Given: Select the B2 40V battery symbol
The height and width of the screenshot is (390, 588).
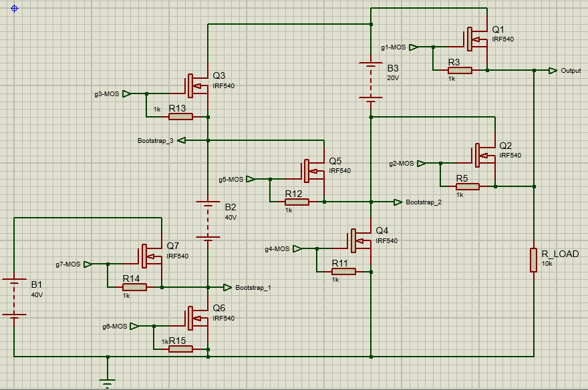Looking at the screenshot, I should 208,219.
